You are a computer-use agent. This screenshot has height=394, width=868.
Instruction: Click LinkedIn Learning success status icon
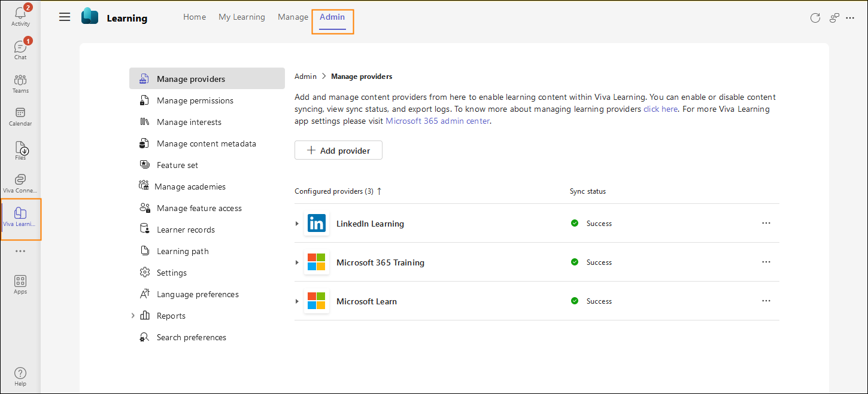coord(575,223)
